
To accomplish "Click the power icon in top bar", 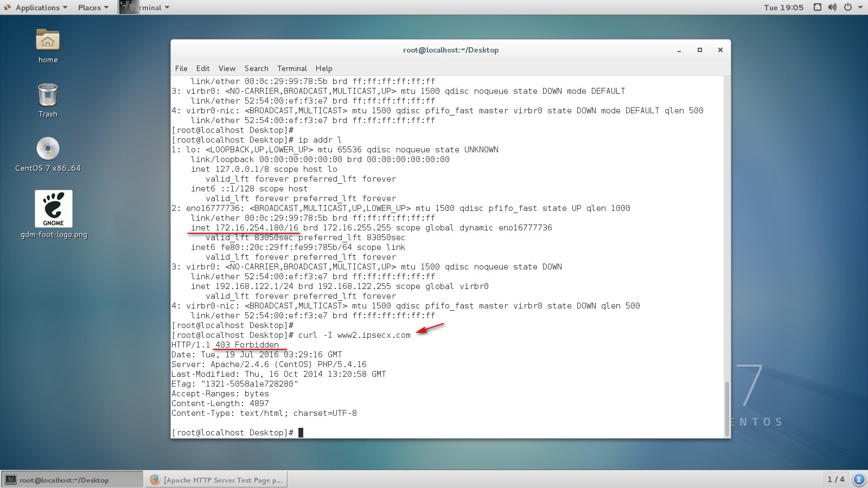I will pyautogui.click(x=847, y=7).
